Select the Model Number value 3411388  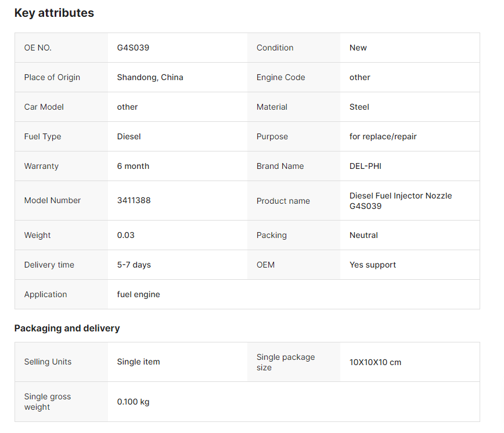[134, 200]
